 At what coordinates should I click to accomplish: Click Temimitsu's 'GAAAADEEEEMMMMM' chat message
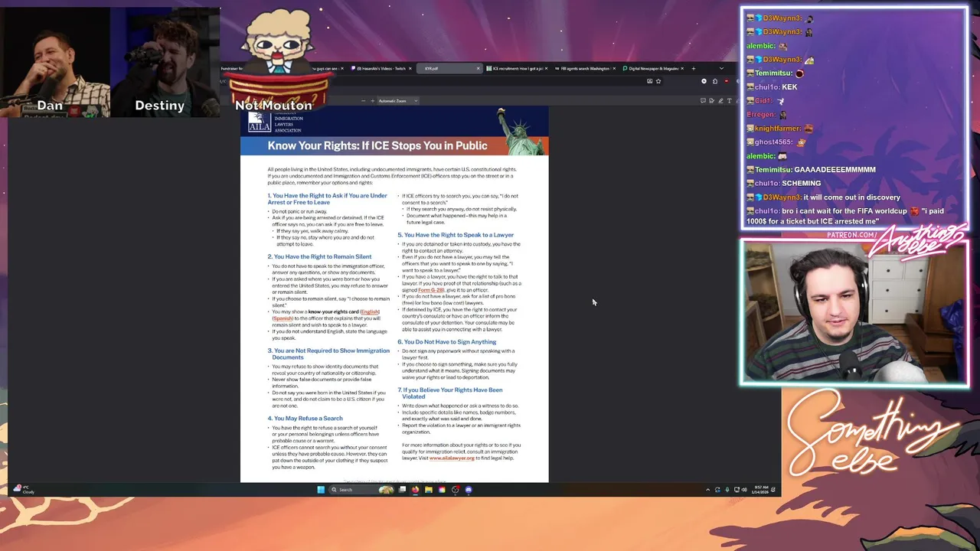[x=835, y=170]
